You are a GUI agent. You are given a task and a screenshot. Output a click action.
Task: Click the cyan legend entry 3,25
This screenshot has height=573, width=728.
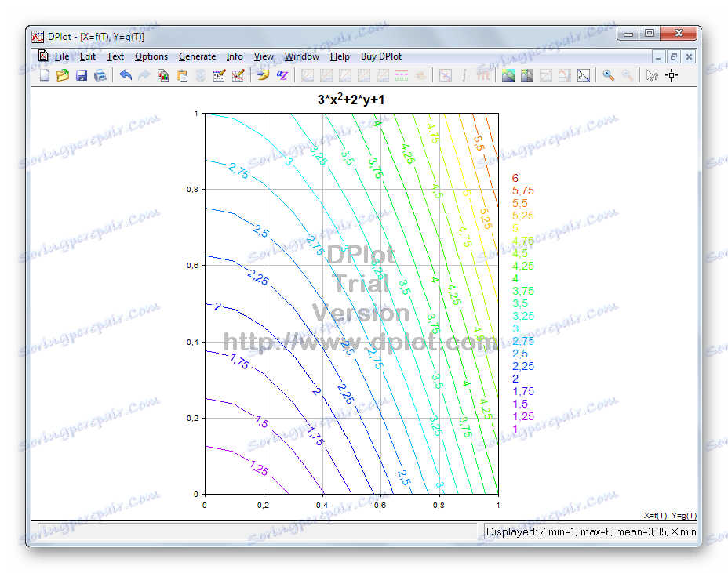pos(522,316)
